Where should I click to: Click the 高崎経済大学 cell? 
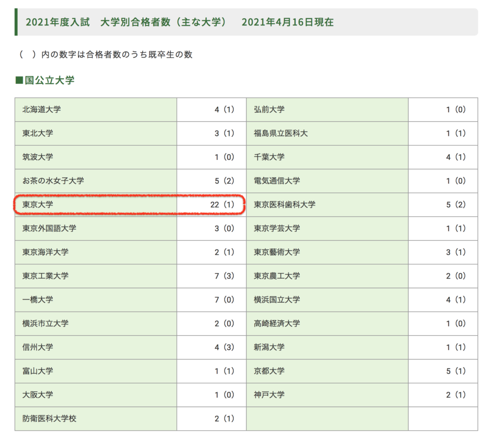[327, 324]
